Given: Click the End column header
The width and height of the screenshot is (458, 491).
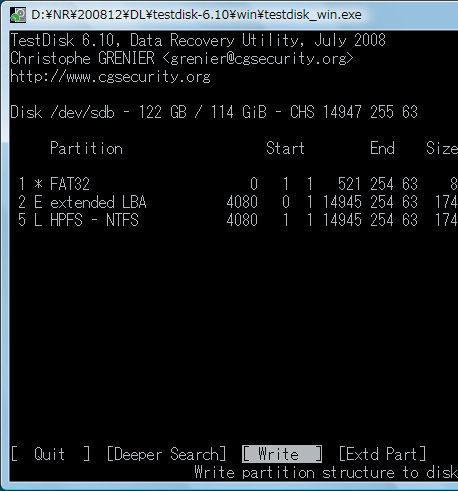Looking at the screenshot, I should 382,148.
